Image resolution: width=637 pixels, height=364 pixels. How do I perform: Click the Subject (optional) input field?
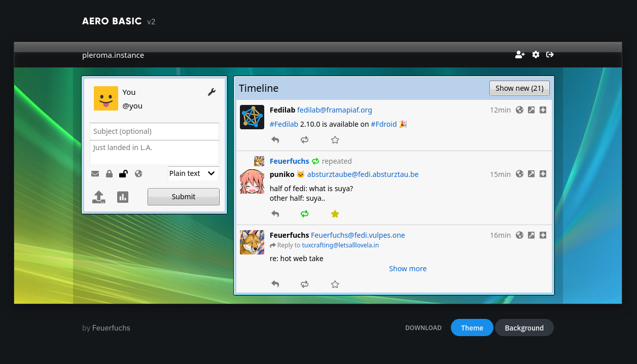154,131
